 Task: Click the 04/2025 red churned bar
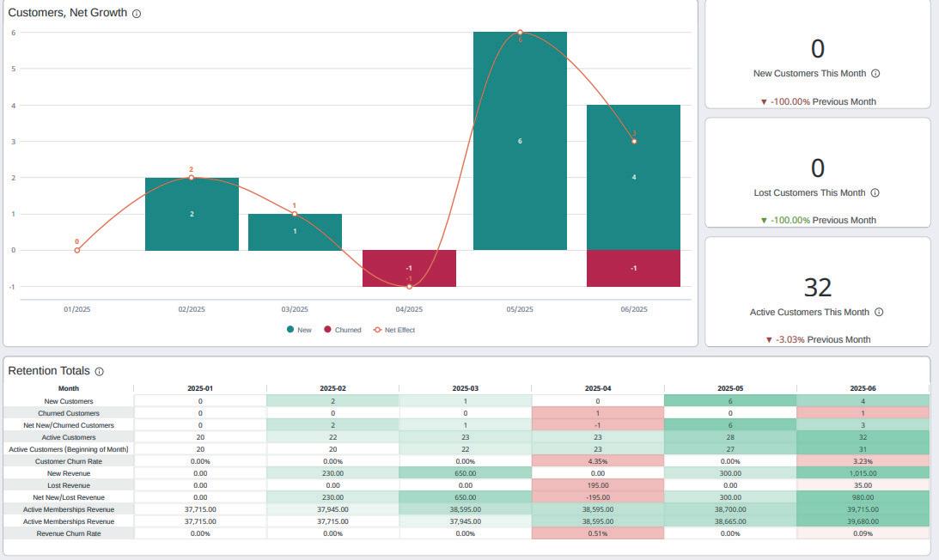(x=409, y=268)
